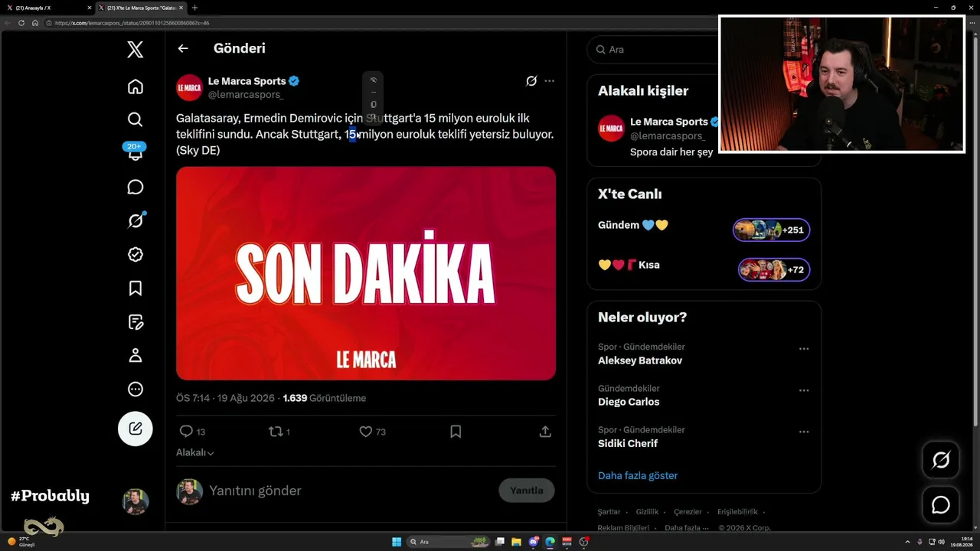
Task: Repost the Le Marca Sports post
Action: tap(276, 432)
